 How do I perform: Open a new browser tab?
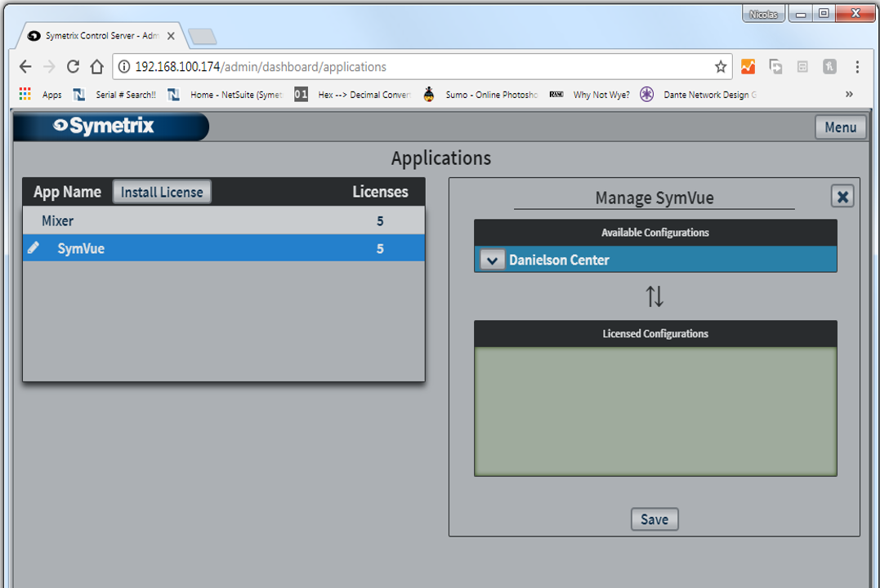click(x=203, y=37)
